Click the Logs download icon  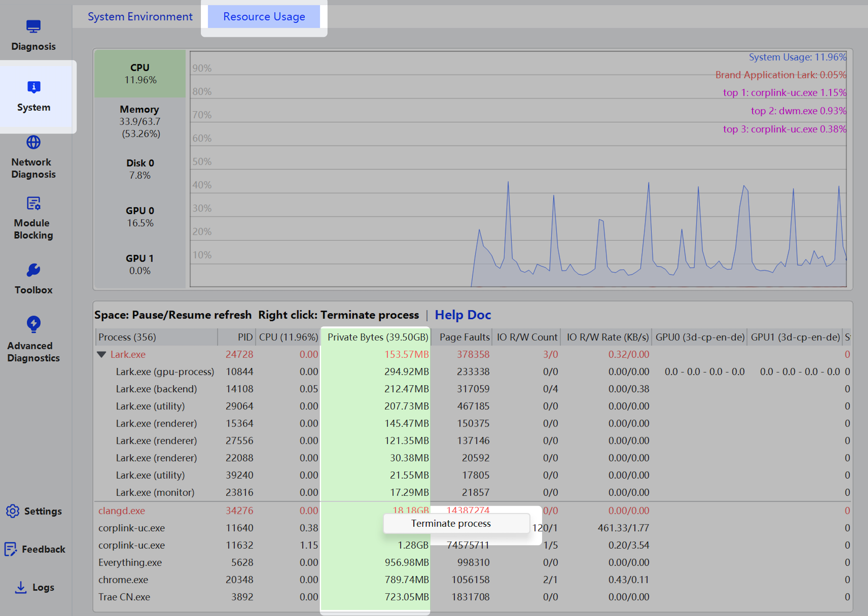(x=20, y=587)
